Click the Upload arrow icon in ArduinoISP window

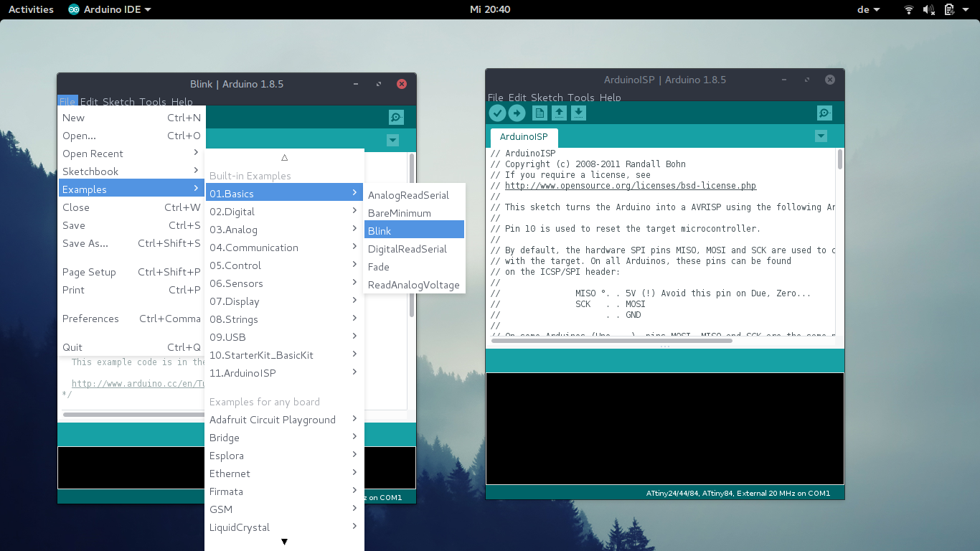[x=517, y=113]
